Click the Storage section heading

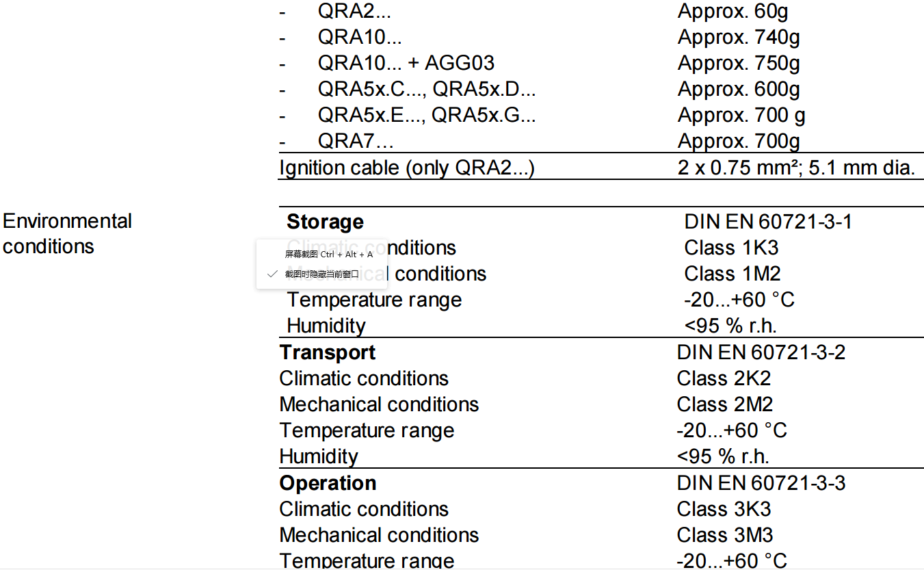click(325, 222)
